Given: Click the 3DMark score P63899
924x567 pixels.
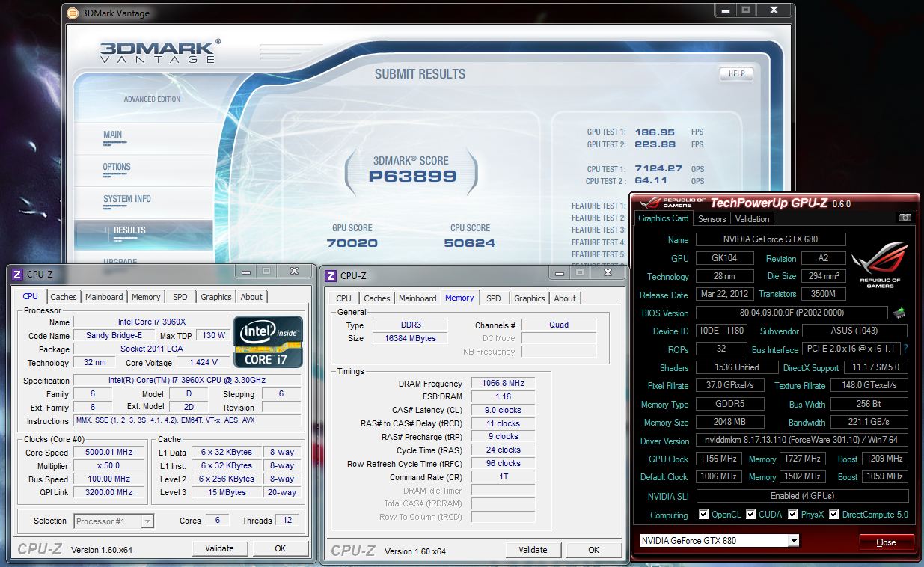Looking at the screenshot, I should [412, 177].
